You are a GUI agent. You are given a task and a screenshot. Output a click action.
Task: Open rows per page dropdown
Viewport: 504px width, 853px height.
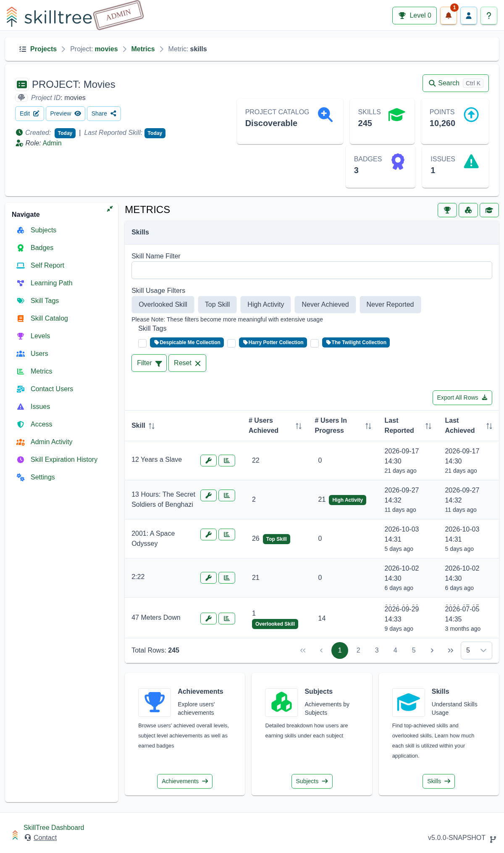(476, 650)
